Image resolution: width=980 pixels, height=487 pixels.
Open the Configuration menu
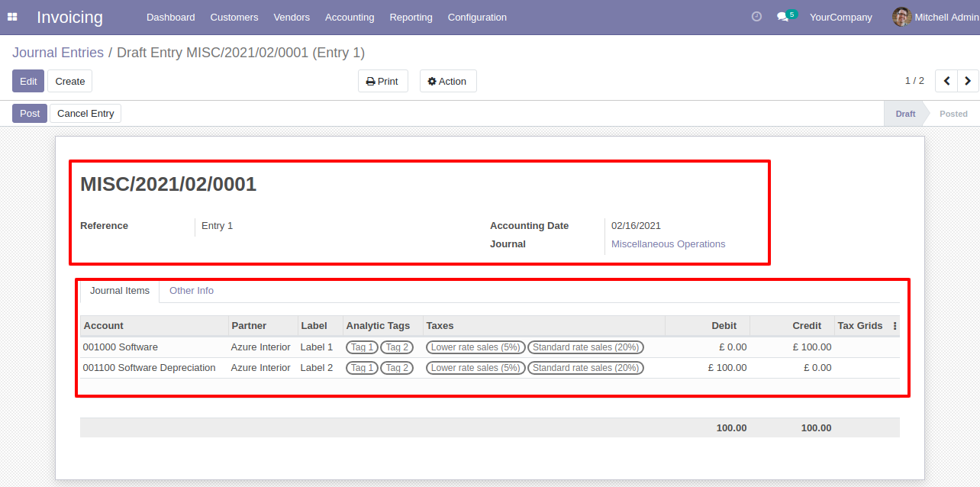(x=476, y=17)
